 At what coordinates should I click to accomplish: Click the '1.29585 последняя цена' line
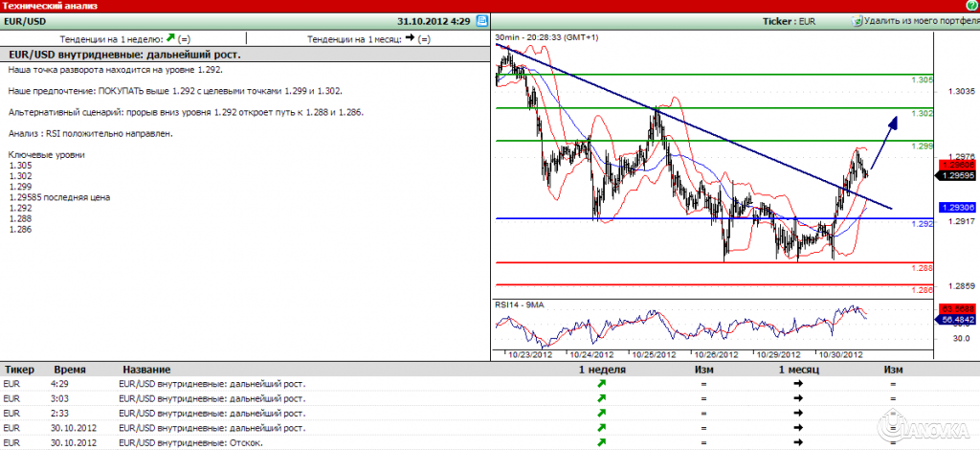(60, 197)
